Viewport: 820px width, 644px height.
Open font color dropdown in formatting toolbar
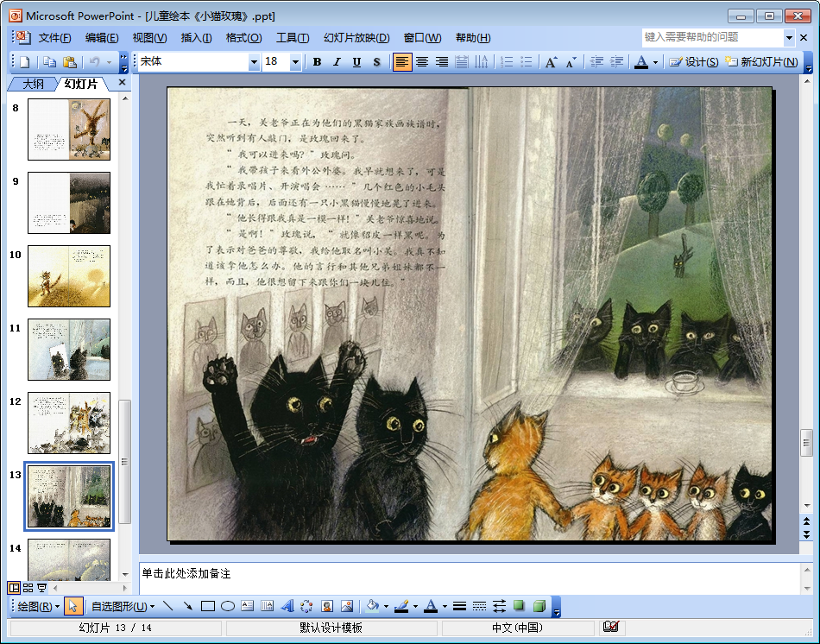pos(655,63)
